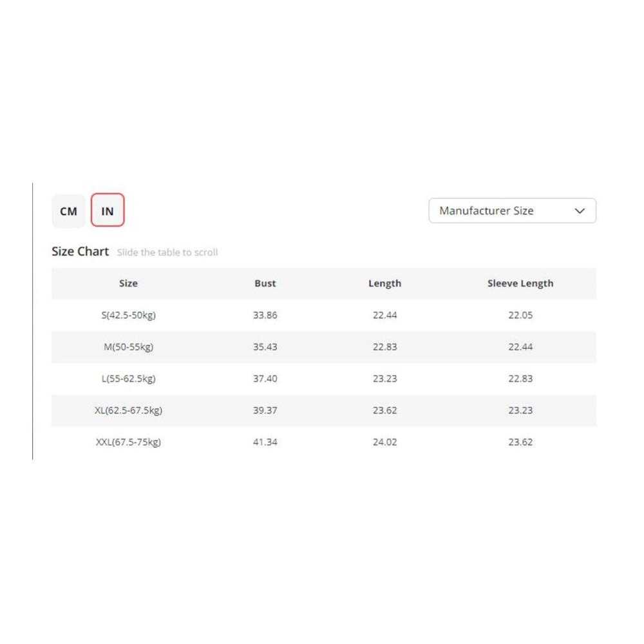
Task: Click the Size Chart heading
Action: (80, 251)
